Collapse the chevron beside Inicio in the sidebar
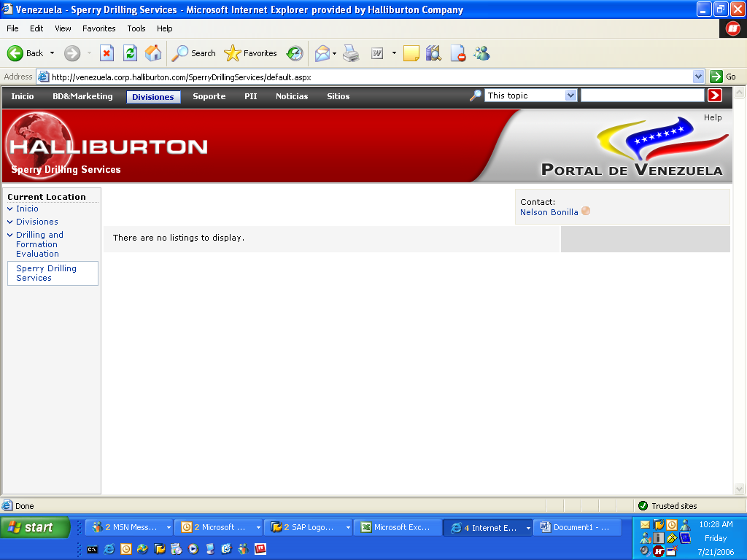747x560 pixels. pos(10,209)
